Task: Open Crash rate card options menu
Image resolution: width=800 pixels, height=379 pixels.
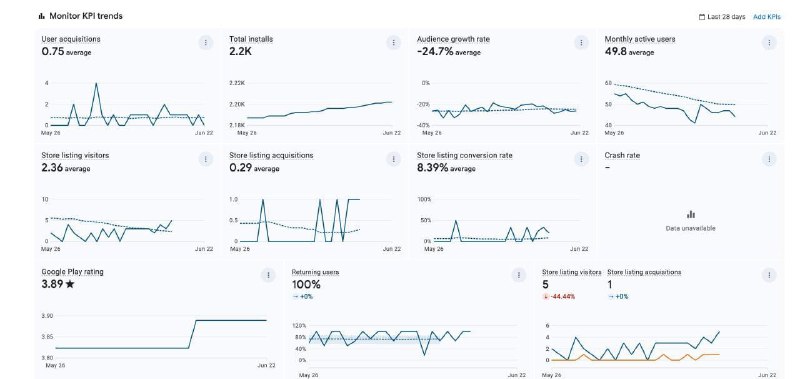Action: pos(769,159)
